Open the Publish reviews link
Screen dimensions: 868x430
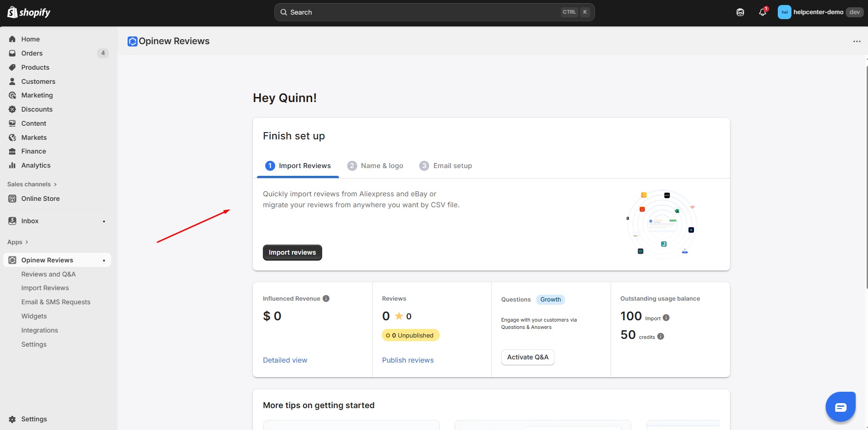pyautogui.click(x=408, y=360)
